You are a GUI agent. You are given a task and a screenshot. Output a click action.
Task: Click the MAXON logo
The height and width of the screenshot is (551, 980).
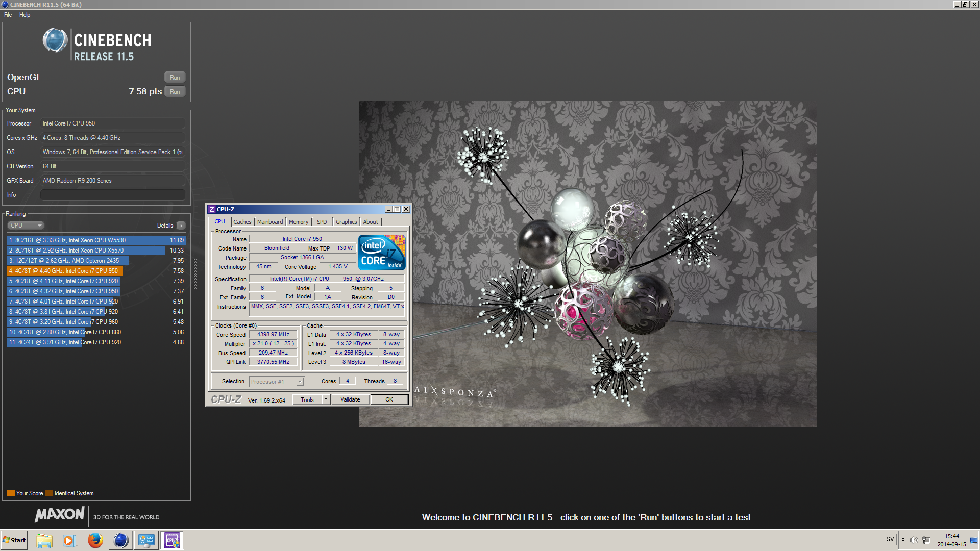click(x=60, y=514)
